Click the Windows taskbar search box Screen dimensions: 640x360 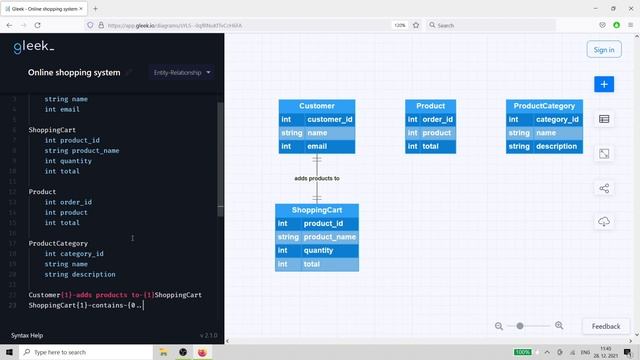pyautogui.click(x=86, y=352)
